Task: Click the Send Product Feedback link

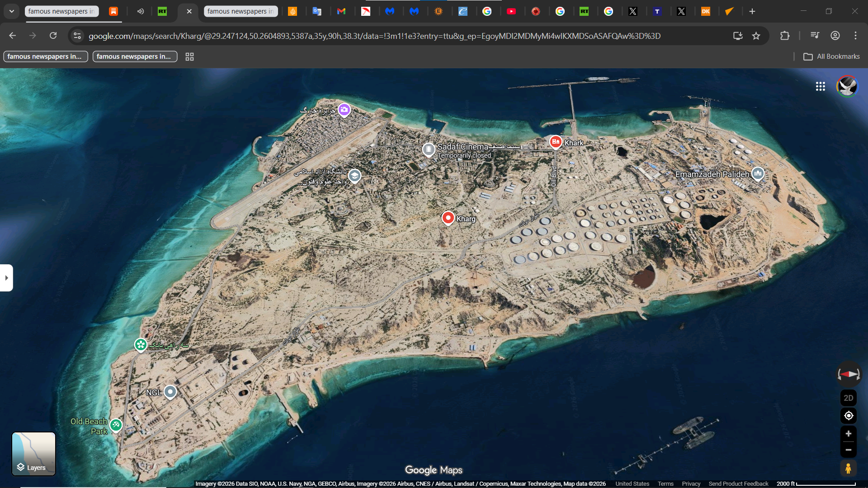Action: click(x=738, y=483)
